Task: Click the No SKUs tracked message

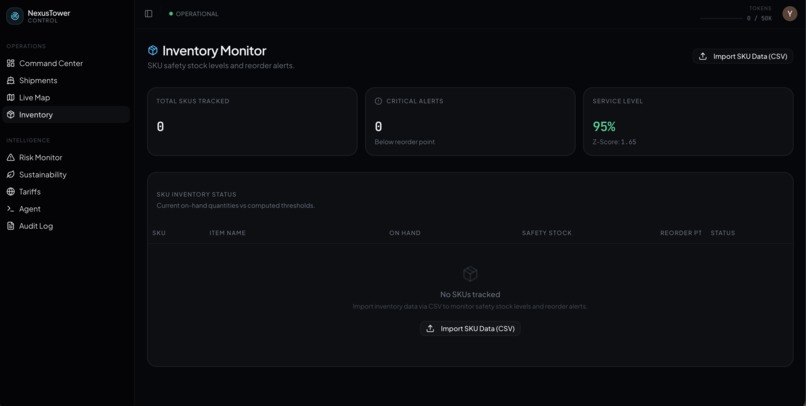Action: pos(470,294)
